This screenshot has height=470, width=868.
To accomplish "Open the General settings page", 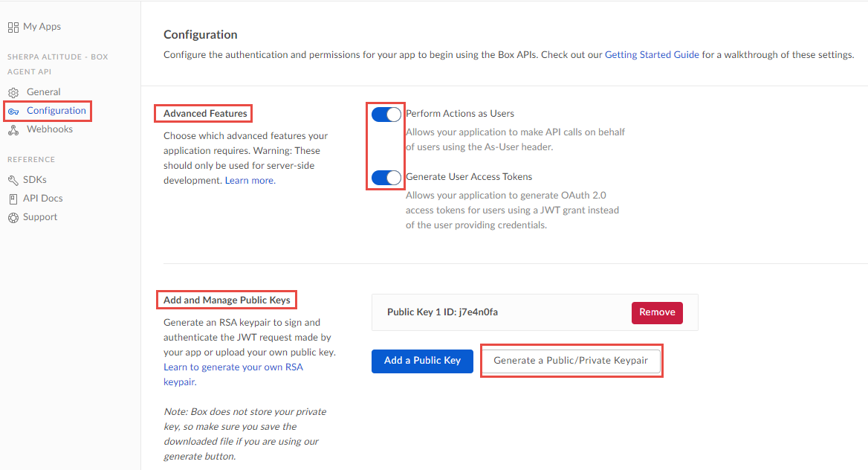I will 44,92.
